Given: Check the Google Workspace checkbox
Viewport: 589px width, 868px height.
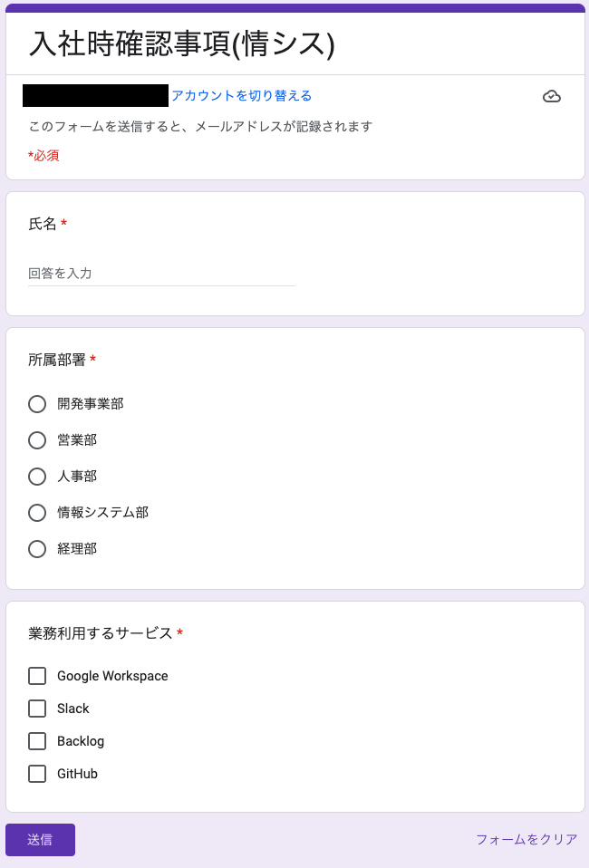Looking at the screenshot, I should coord(37,676).
